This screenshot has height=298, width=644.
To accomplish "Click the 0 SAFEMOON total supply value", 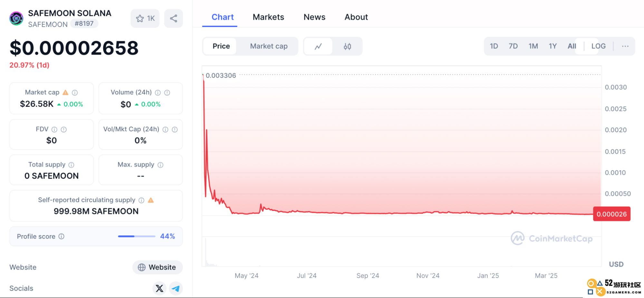I will [52, 176].
